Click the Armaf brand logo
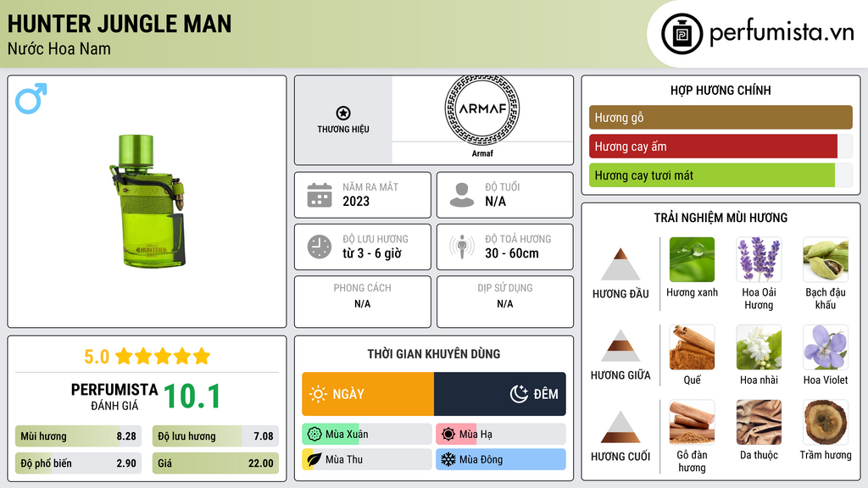868x488 pixels. pos(481,111)
